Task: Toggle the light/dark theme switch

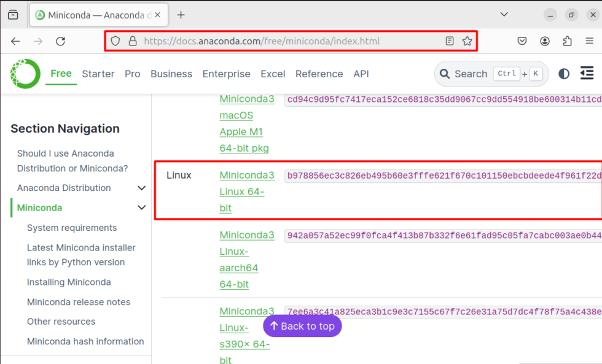Action: [x=564, y=74]
